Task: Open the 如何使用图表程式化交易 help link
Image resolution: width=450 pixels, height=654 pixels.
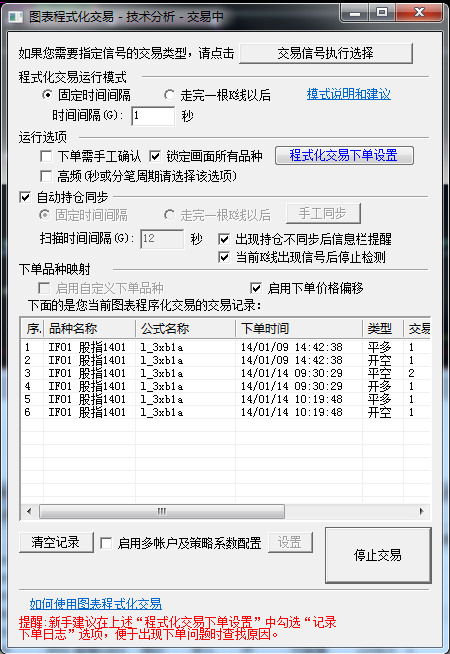Action: [x=96, y=604]
